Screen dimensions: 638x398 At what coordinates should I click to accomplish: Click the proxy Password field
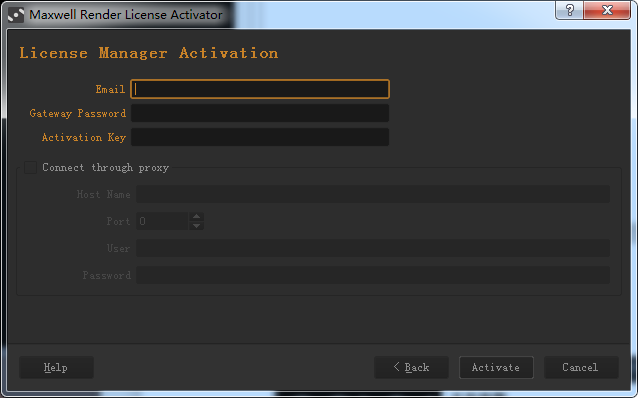[x=373, y=275]
